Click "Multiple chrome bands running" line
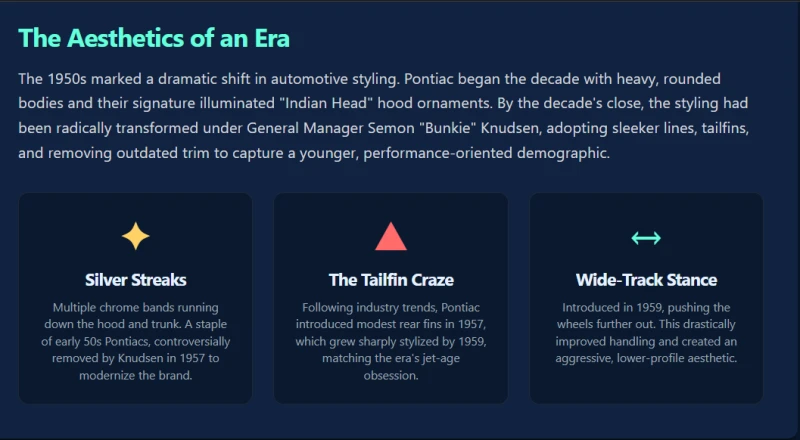The width and height of the screenshot is (800, 440). click(136, 307)
